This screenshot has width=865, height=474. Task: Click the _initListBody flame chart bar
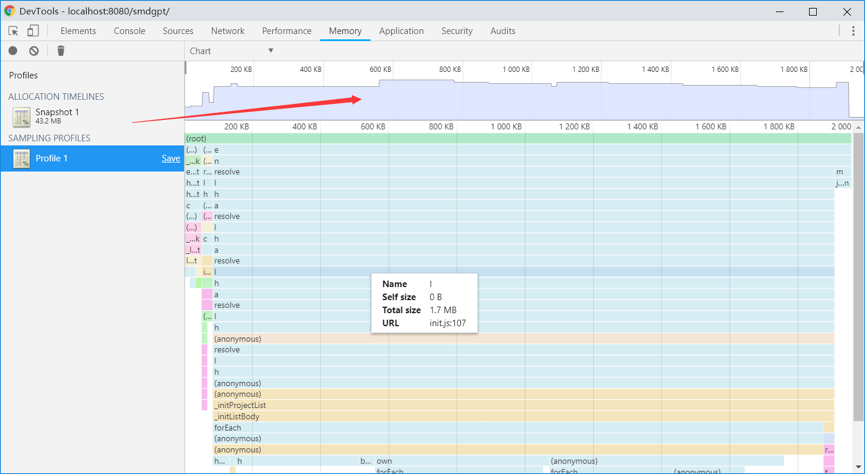pos(524,417)
